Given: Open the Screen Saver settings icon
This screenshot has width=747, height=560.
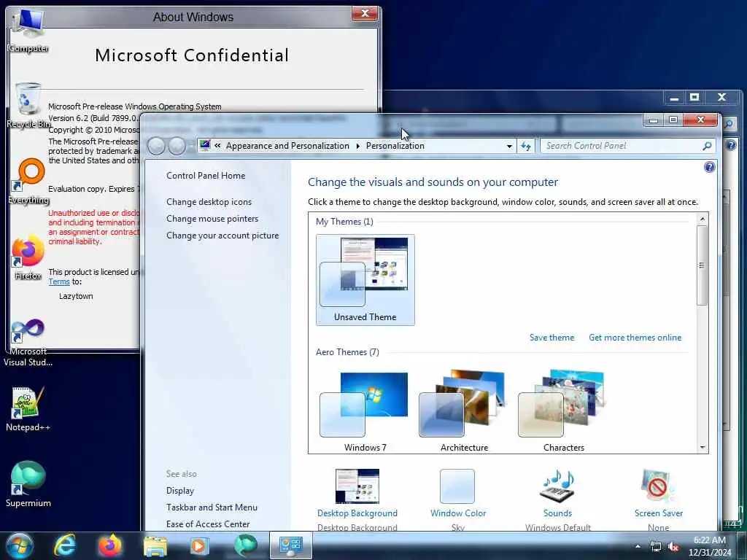Looking at the screenshot, I should tap(659, 486).
